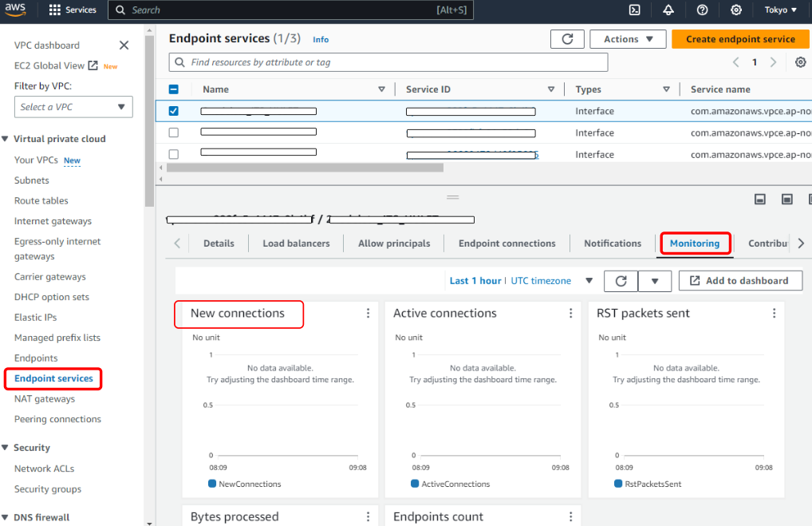Screen dimensions: 812x526
Task: Toggle the select-all header checkbox
Action: click(x=173, y=89)
